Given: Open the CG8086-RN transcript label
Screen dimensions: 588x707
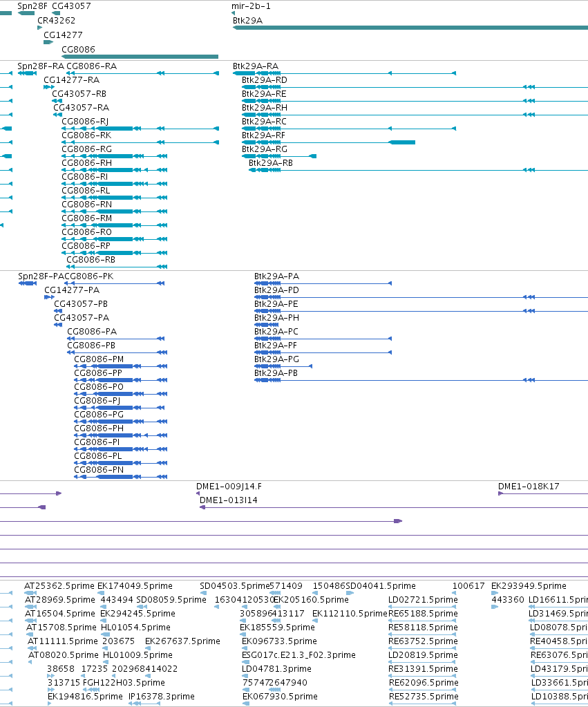Looking at the screenshot, I should [x=87, y=205].
